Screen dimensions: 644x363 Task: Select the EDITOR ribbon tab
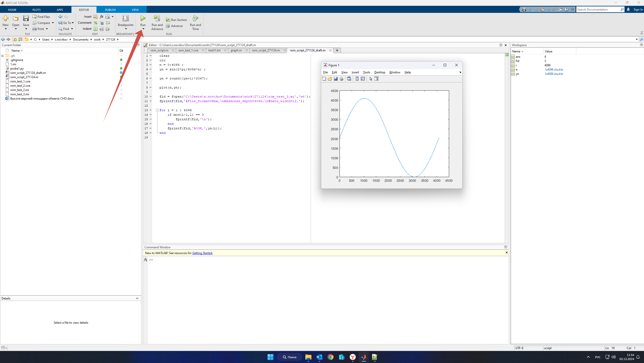pos(84,10)
